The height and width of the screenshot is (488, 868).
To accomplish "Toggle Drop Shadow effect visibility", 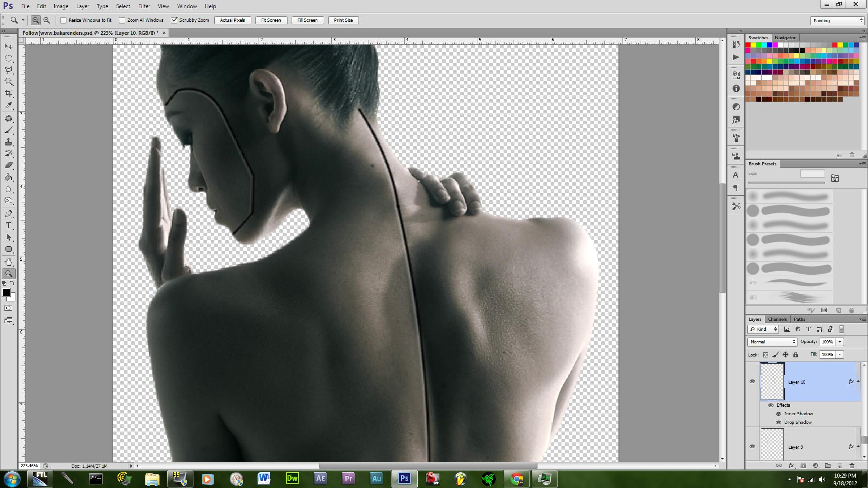I will click(x=778, y=422).
